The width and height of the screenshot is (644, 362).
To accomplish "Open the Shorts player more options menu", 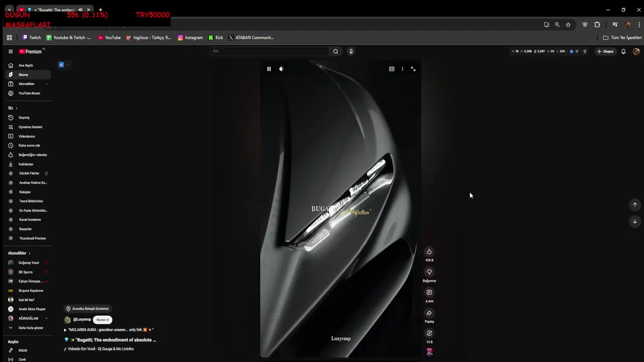I will [402, 69].
